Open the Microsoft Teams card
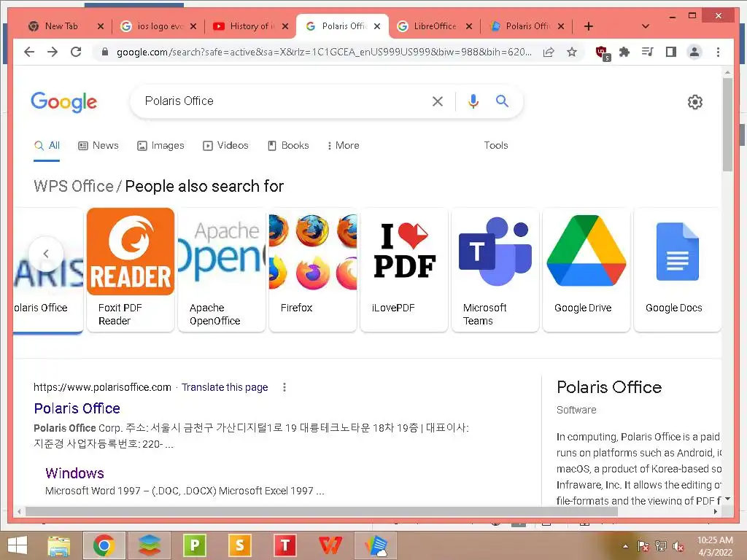Viewport: 747px width, 560px height. [495, 270]
